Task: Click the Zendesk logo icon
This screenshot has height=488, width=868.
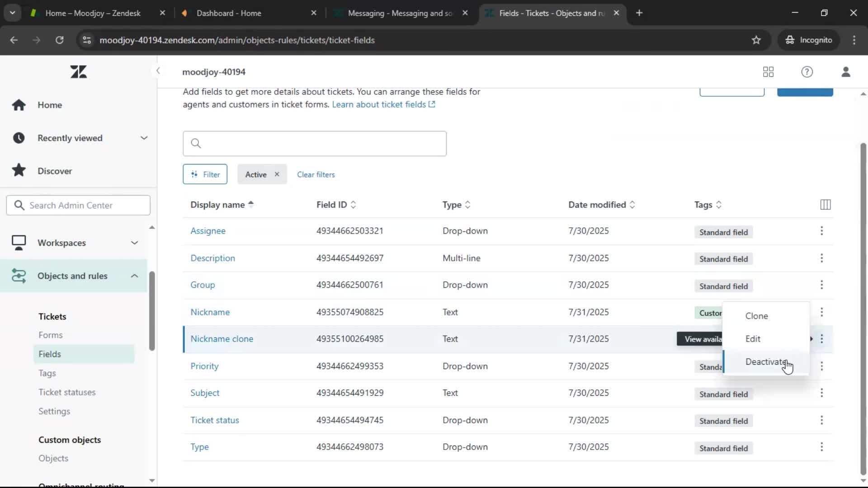Action: tap(78, 72)
